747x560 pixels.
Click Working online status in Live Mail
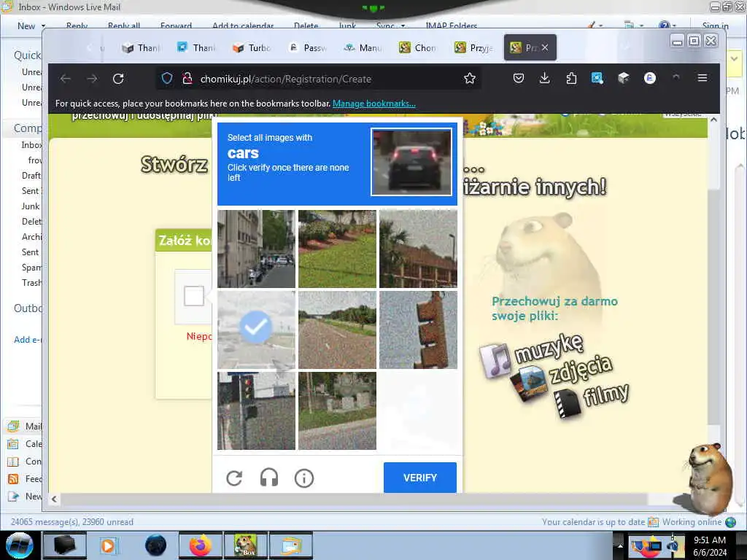pos(692,522)
